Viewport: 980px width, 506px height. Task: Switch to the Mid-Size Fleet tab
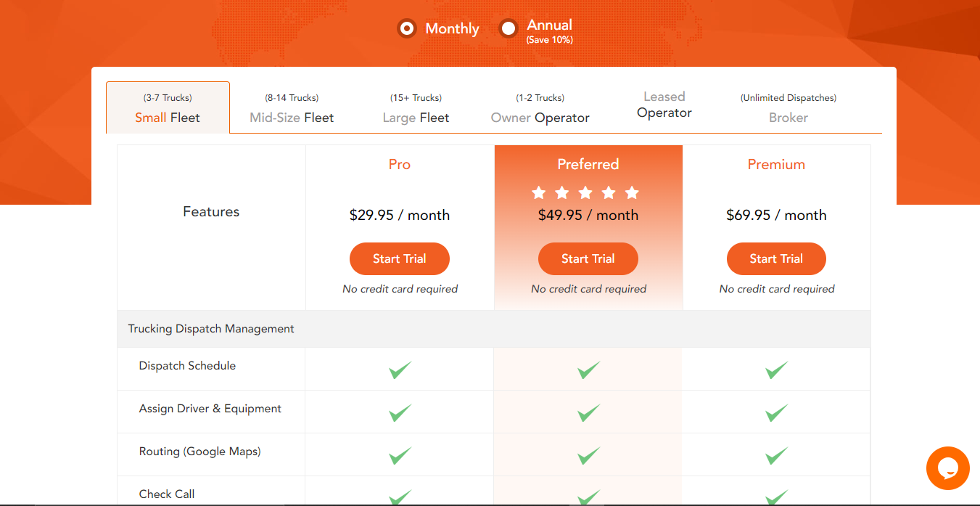pos(292,109)
